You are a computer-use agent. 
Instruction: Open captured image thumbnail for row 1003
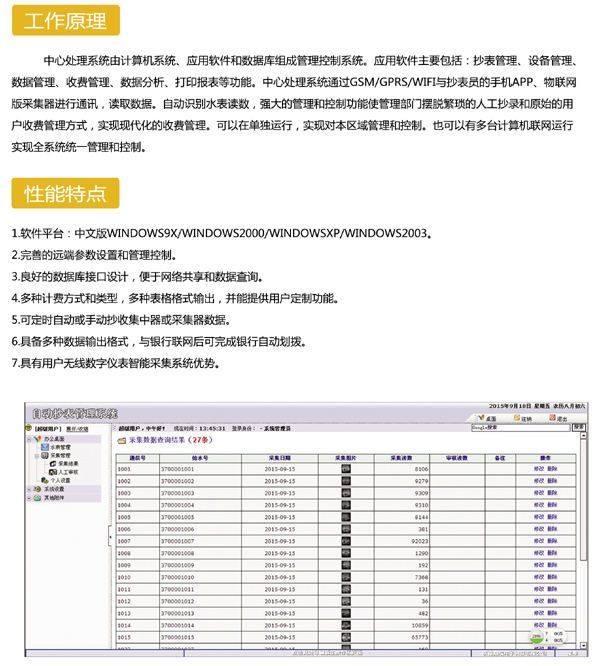346,493
